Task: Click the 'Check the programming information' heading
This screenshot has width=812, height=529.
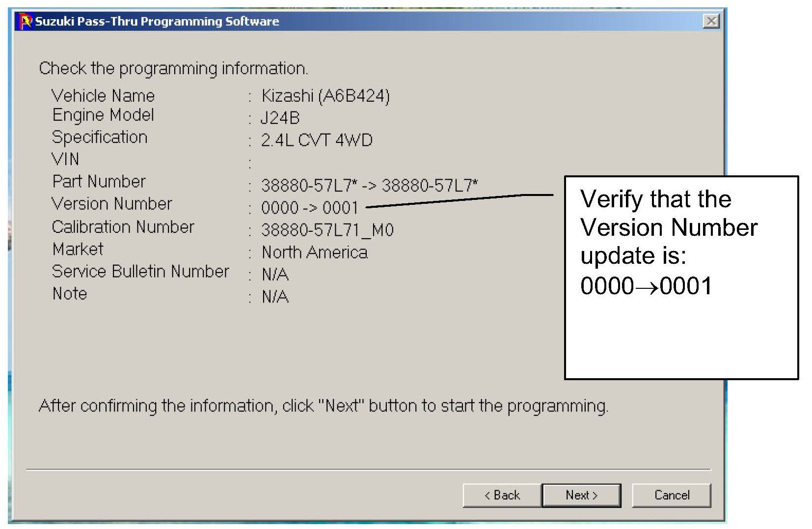Action: click(x=173, y=68)
